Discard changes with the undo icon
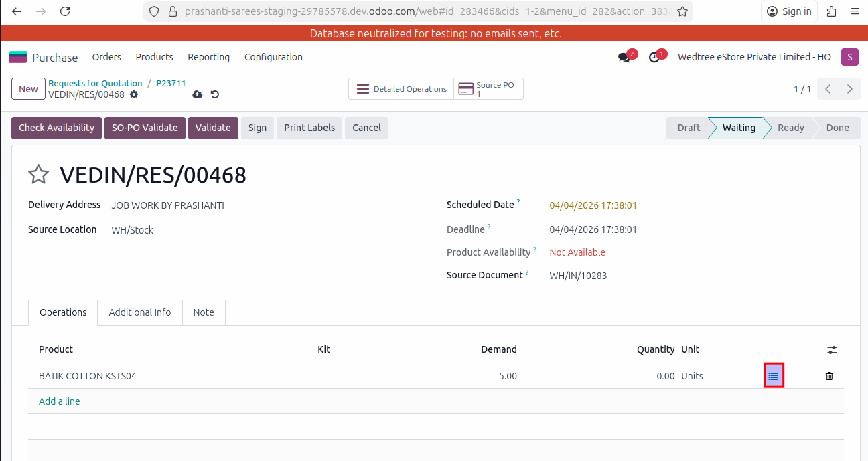Image resolution: width=868 pixels, height=461 pixels. click(x=215, y=94)
